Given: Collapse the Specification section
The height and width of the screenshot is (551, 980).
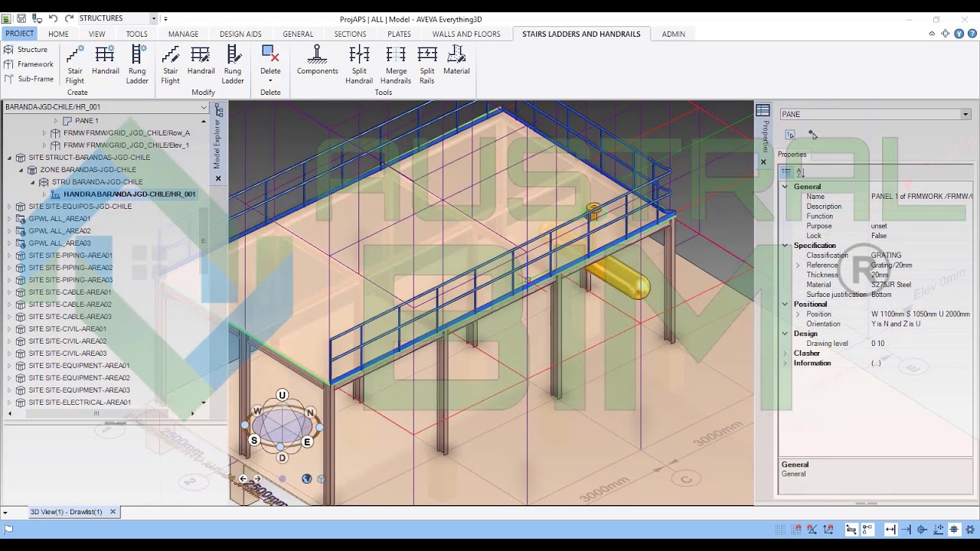Looking at the screenshot, I should click(x=785, y=246).
